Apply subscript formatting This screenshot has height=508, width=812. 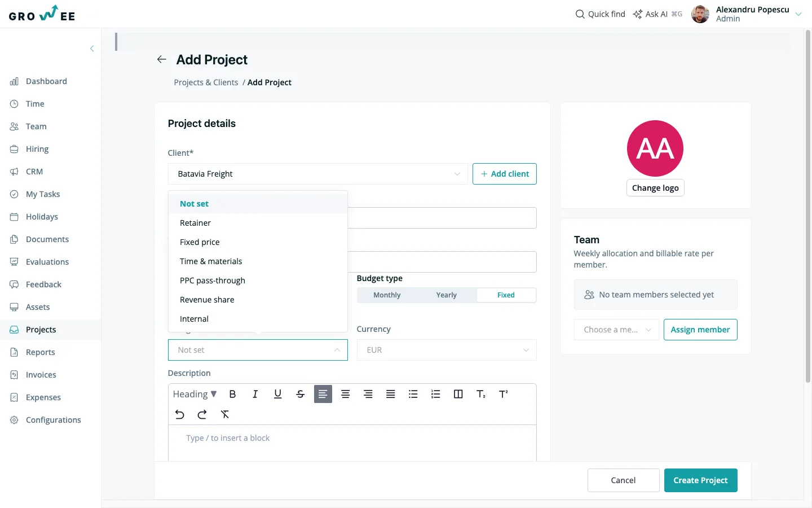point(480,394)
